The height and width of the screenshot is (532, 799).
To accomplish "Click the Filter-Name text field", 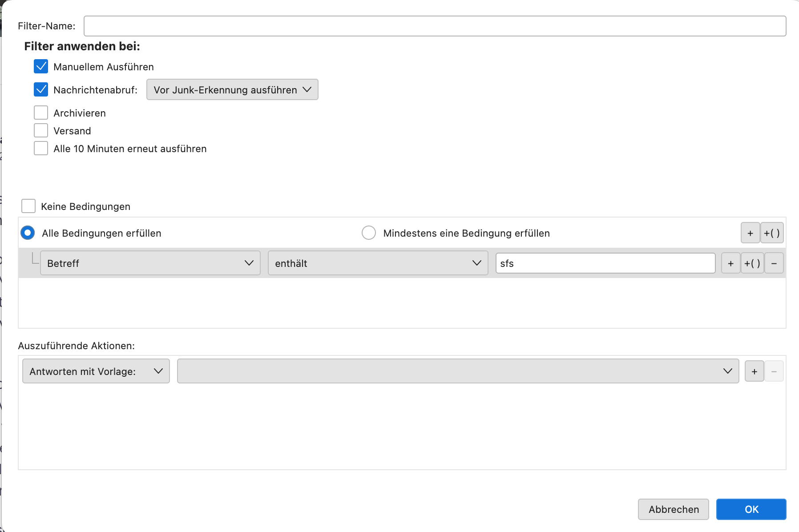I will coord(435,26).
